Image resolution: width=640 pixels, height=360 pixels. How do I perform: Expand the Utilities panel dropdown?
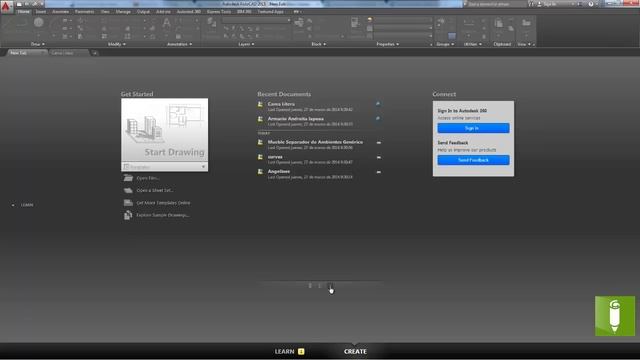coord(473,44)
